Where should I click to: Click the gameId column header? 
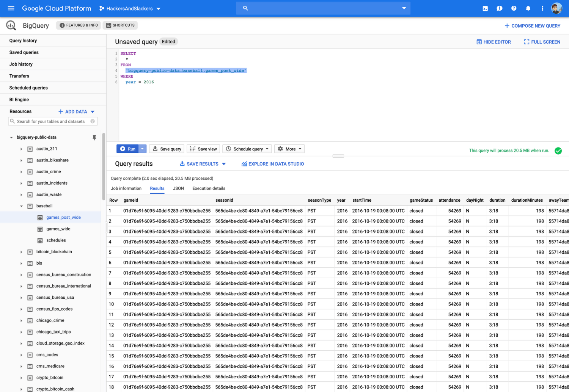[131, 200]
